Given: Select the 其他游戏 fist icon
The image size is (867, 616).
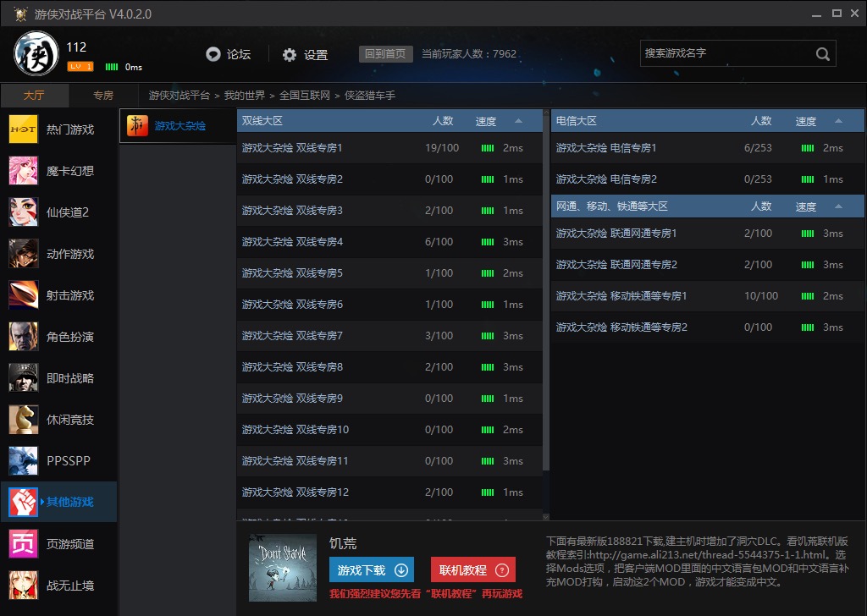Looking at the screenshot, I should (x=23, y=502).
